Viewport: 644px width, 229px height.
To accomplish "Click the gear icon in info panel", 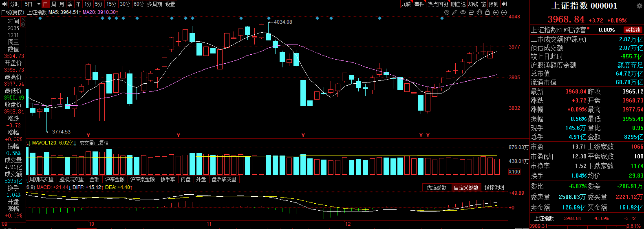I will coord(639,6).
